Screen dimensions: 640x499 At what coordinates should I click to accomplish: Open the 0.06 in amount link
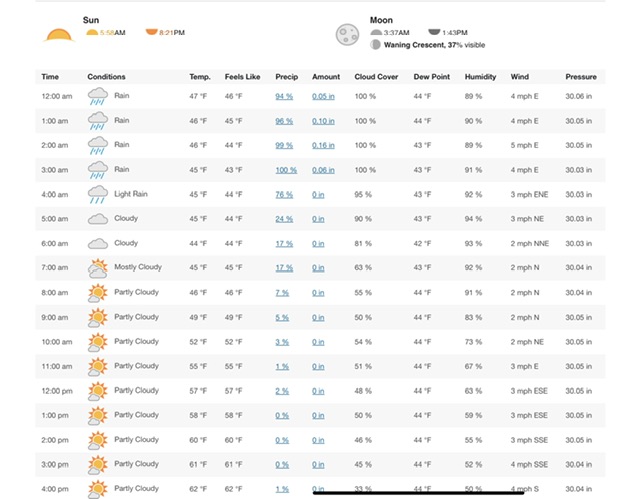[x=323, y=170]
